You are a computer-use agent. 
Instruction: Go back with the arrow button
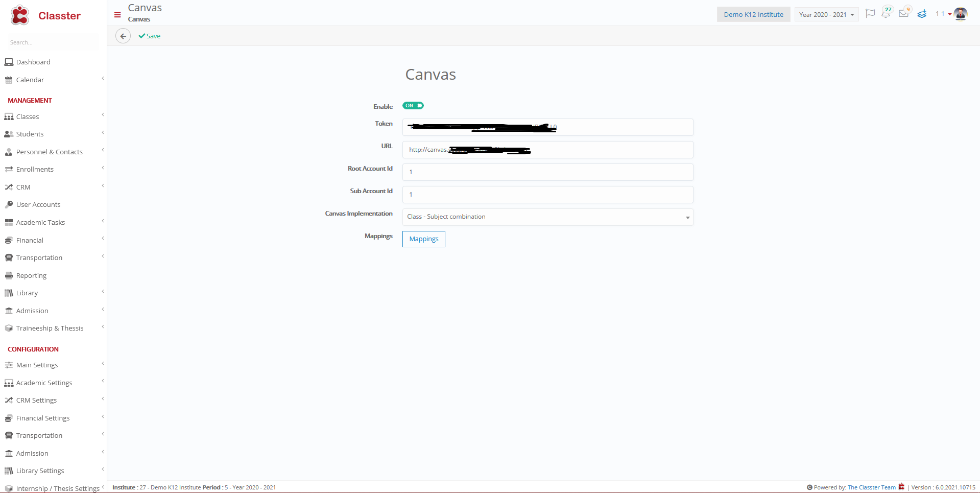point(123,36)
